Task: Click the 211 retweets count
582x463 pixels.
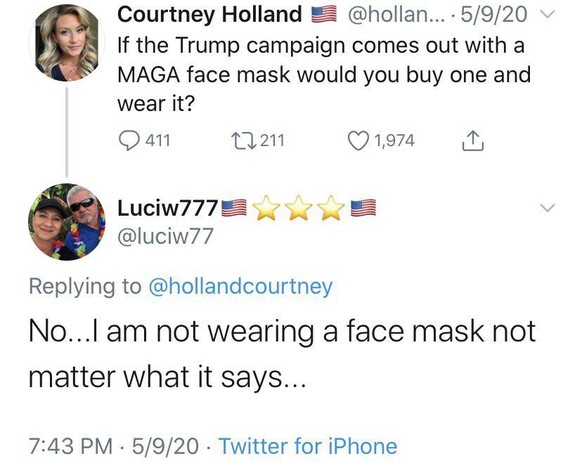Action: (x=272, y=141)
